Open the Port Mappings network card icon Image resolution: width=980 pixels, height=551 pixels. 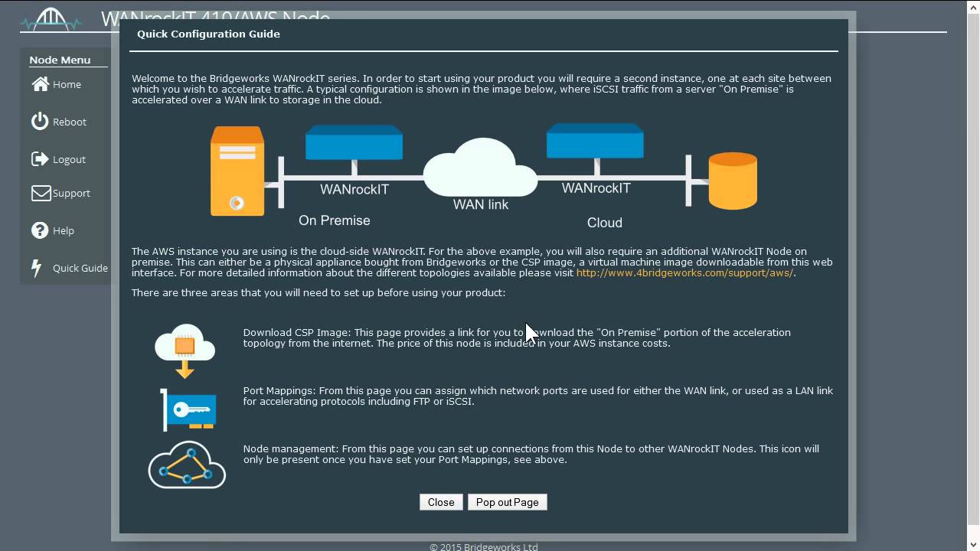[188, 409]
